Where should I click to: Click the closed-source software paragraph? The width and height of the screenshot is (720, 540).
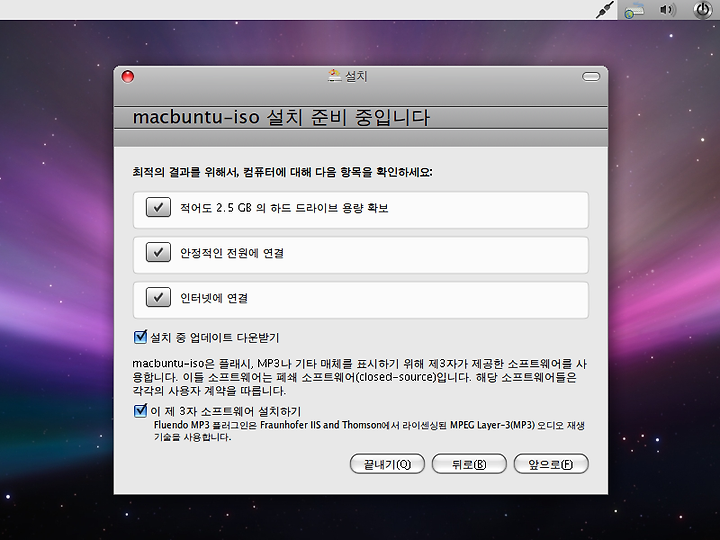point(360,377)
